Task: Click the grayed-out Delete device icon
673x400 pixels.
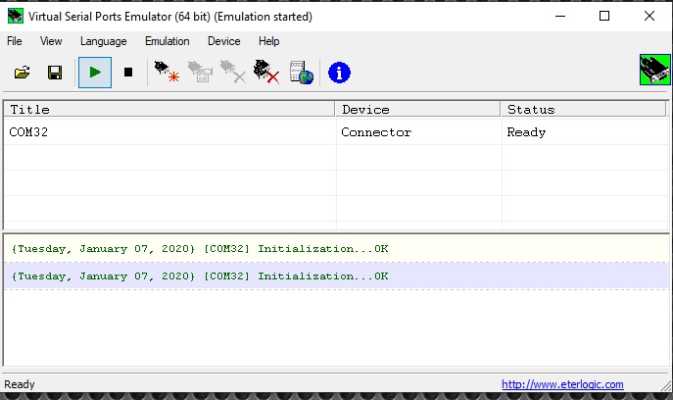Action: point(233,72)
